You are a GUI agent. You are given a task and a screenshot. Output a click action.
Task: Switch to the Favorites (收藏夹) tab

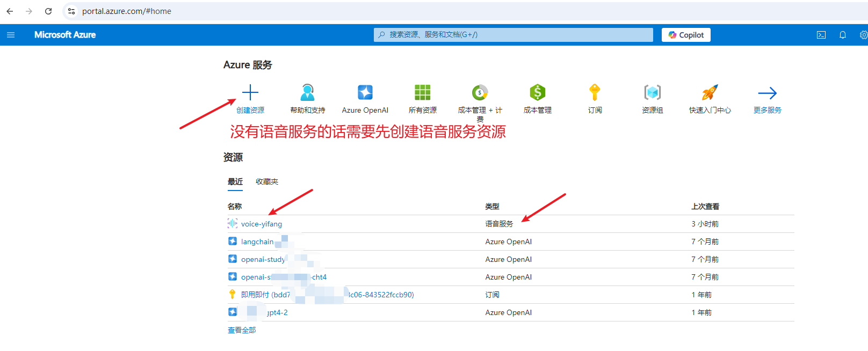click(267, 181)
